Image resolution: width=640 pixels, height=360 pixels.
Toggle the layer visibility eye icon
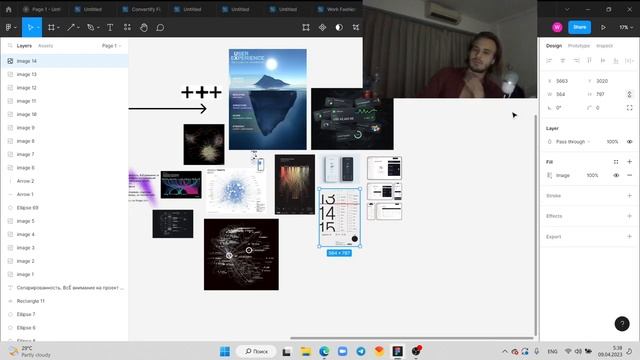click(629, 142)
